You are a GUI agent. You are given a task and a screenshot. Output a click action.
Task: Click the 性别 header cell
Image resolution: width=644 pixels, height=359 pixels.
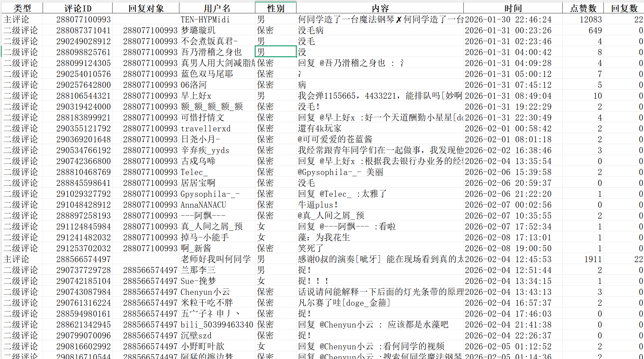(276, 8)
